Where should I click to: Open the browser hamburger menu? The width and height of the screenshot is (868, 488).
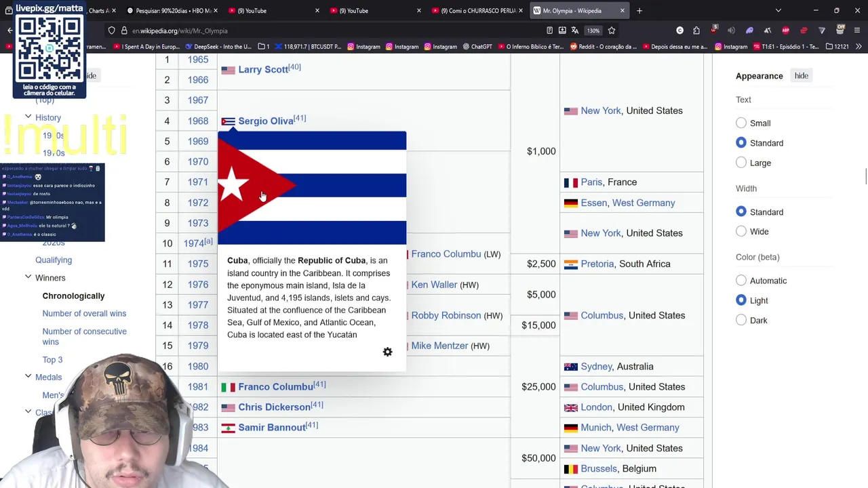858,30
